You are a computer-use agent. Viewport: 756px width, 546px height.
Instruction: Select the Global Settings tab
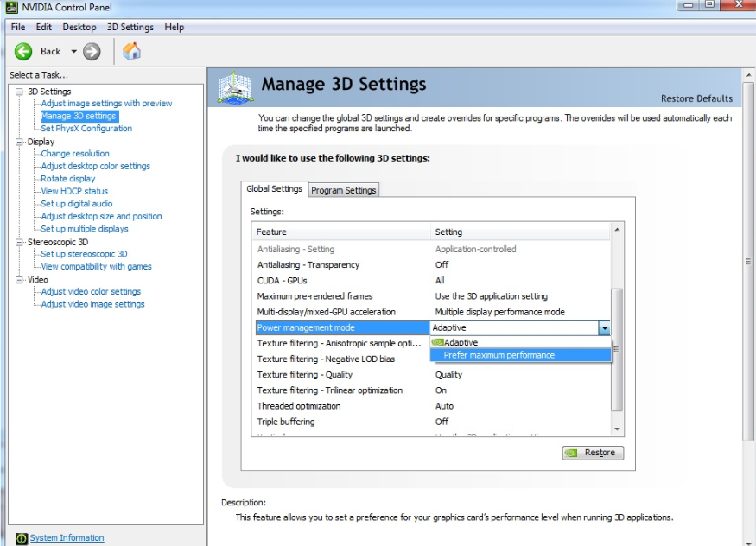274,189
